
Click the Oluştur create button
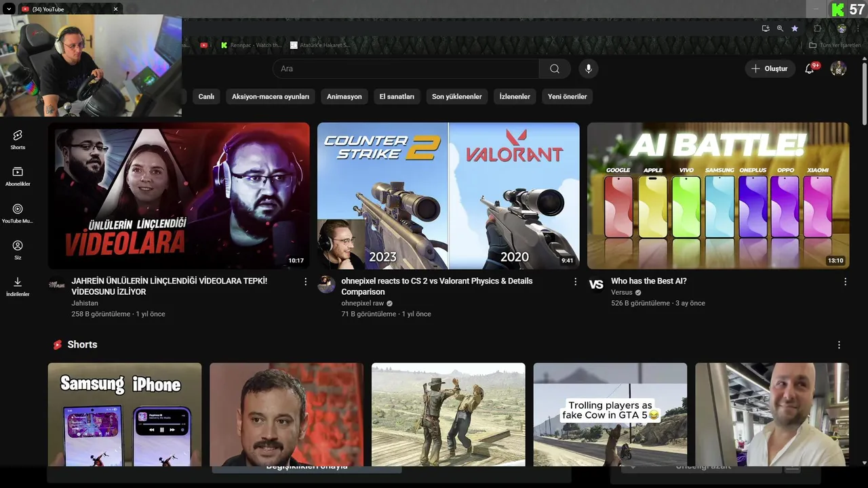770,68
